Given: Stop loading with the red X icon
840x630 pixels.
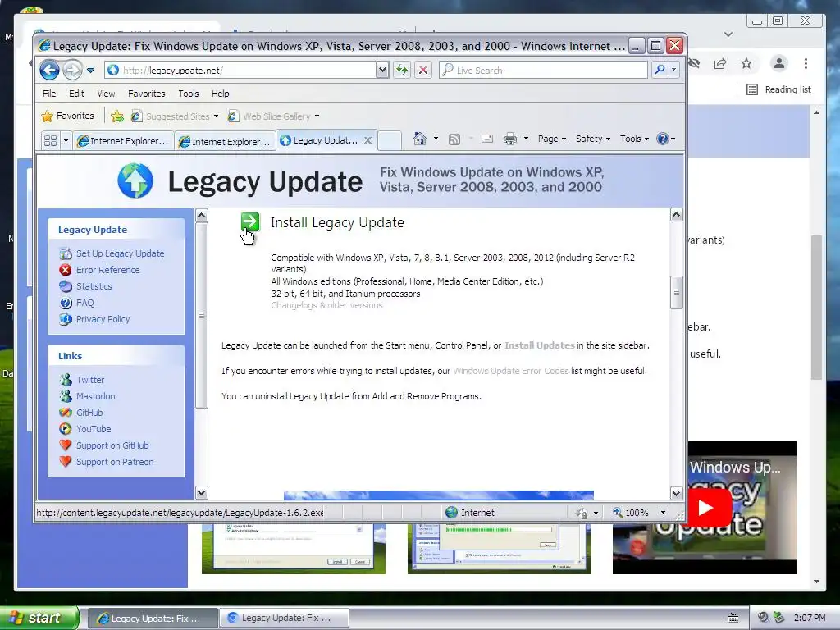Looking at the screenshot, I should point(423,71).
